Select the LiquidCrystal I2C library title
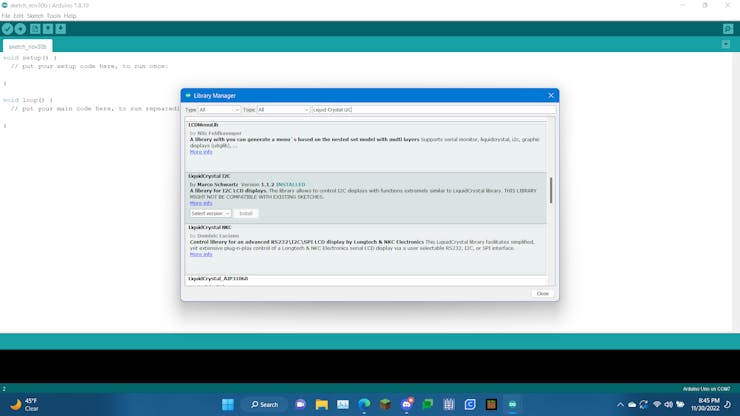The width and height of the screenshot is (740, 416). tap(209, 176)
